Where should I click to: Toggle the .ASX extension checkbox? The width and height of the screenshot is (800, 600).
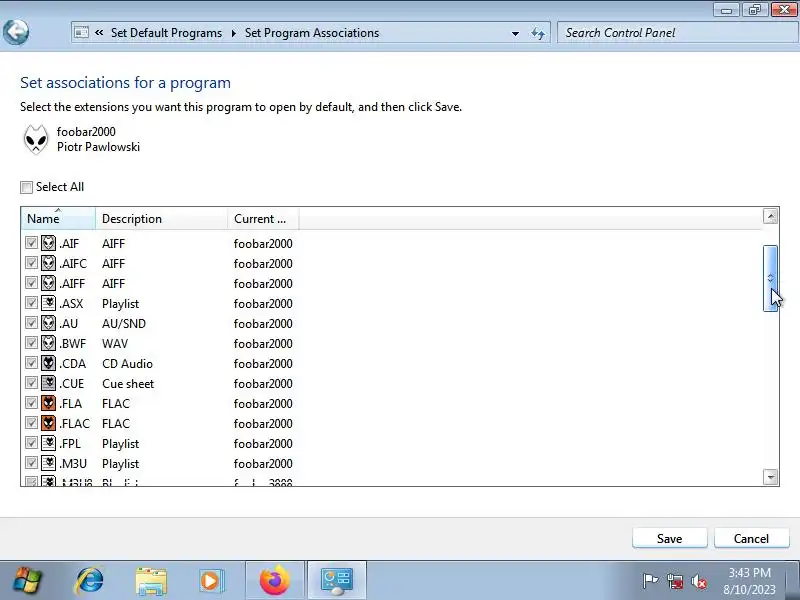point(31,303)
